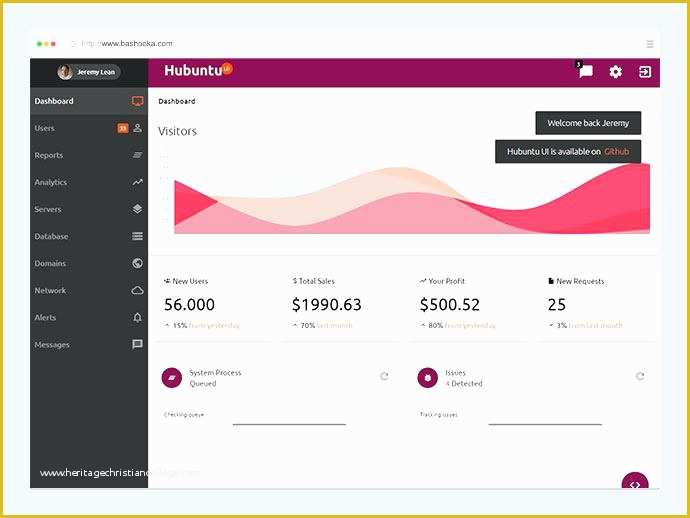
Task: Dismiss the Welcome back Jeremy toast
Action: 588,123
